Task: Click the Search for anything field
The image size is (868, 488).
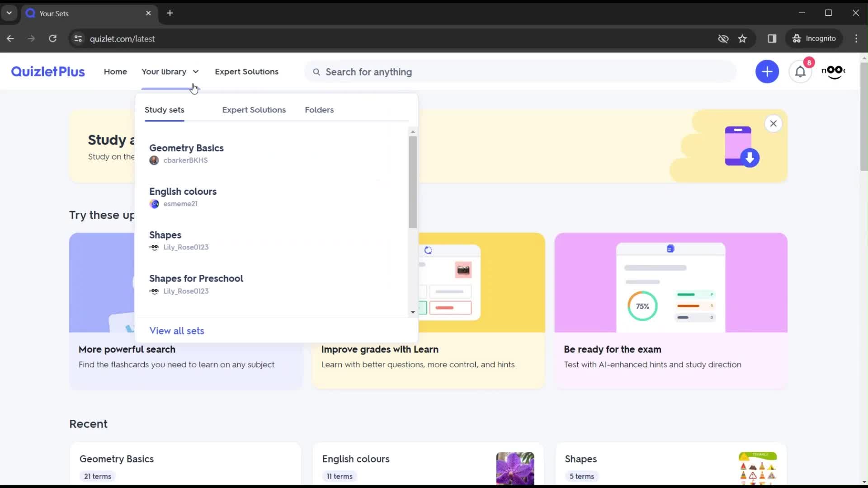Action: [x=520, y=72]
